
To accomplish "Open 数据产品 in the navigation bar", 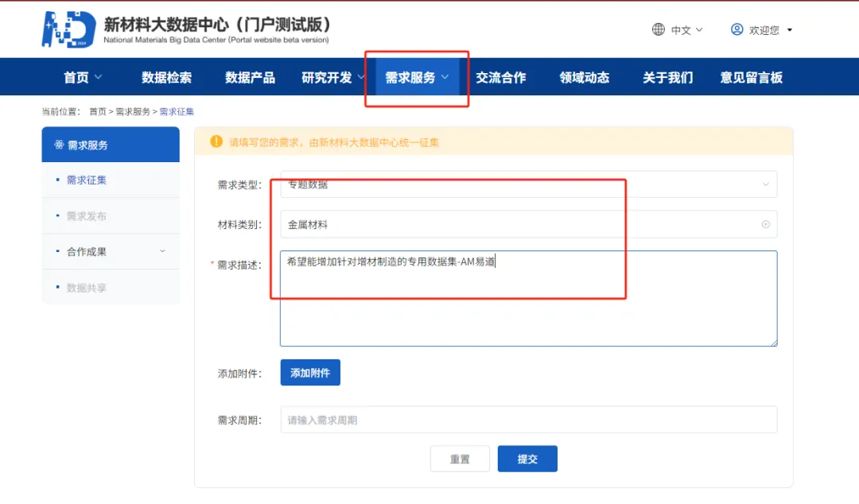I will click(250, 77).
